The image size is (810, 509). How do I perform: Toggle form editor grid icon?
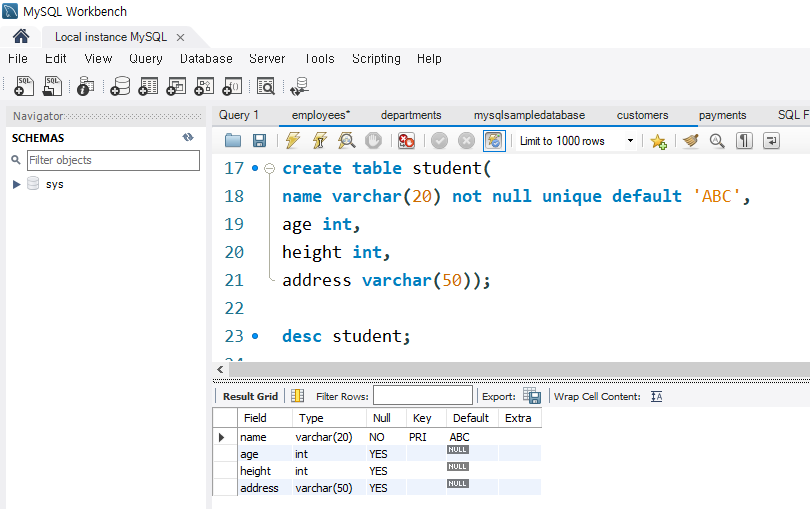(298, 396)
